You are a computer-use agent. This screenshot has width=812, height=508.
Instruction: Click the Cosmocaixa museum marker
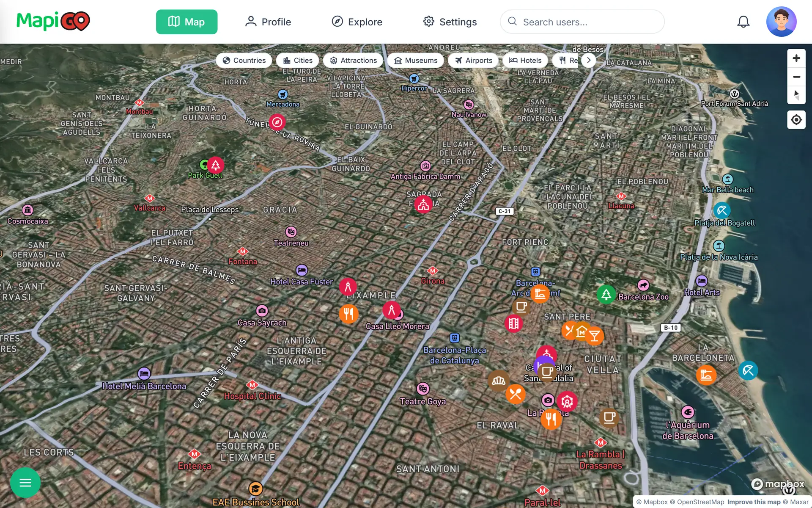tap(27, 210)
